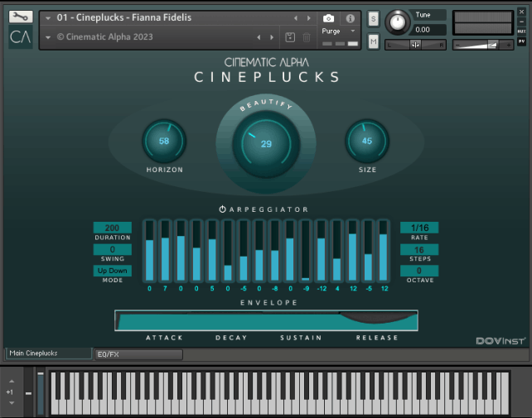
Task: Select next snapshot with the right arrow
Action: pos(272,37)
